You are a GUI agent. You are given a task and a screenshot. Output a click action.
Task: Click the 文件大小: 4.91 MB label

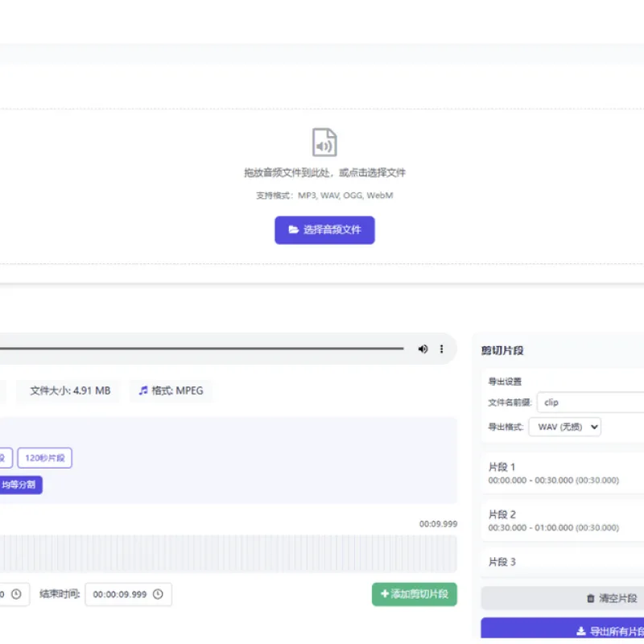(70, 390)
